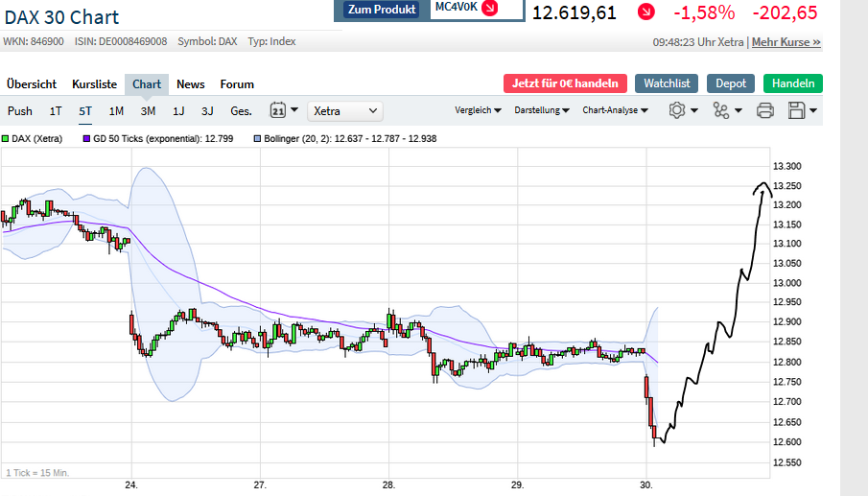
Task: Expand the Chart-Analyse dropdown
Action: 615,110
